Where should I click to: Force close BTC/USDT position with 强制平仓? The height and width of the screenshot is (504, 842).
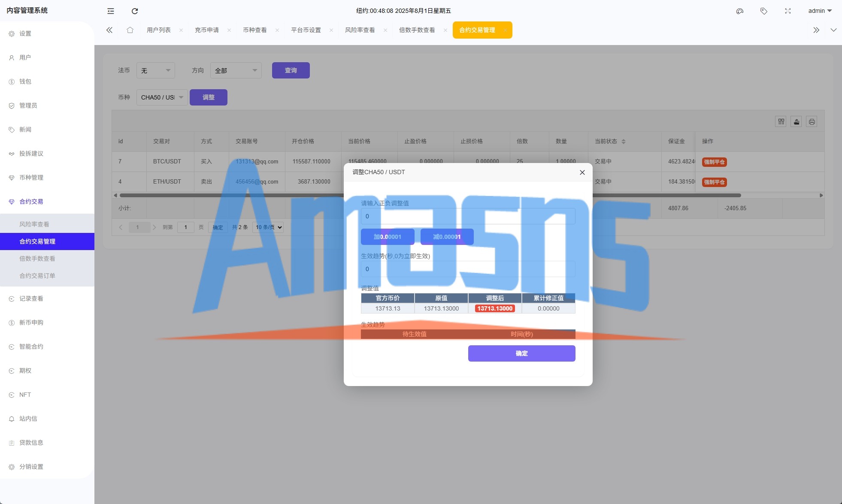pos(715,162)
